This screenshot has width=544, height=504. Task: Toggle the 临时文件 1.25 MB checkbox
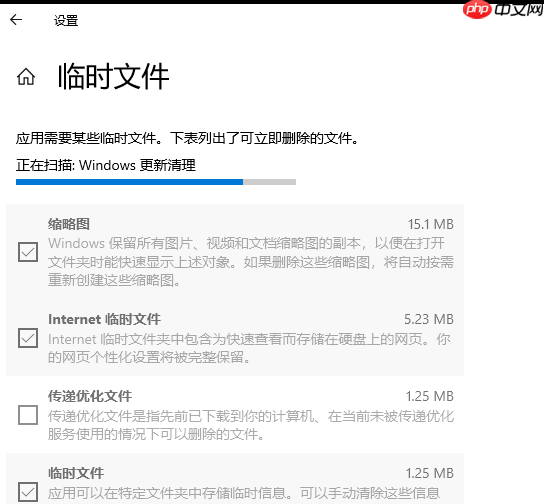coord(28,492)
